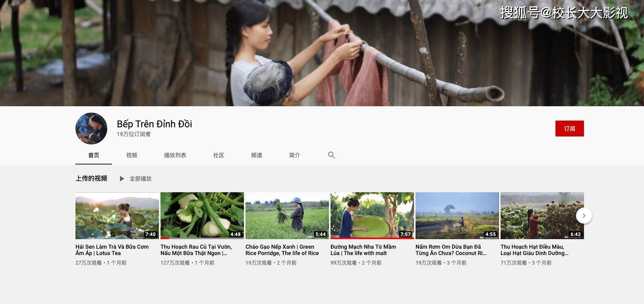Viewport: 644px width, 304px height.
Task: Click the channel search magnifier icon
Action: [331, 155]
